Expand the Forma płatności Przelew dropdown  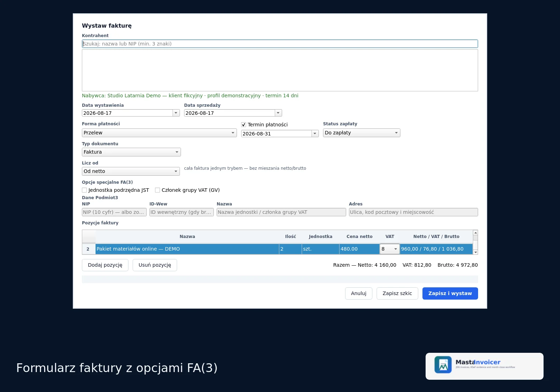coord(159,133)
